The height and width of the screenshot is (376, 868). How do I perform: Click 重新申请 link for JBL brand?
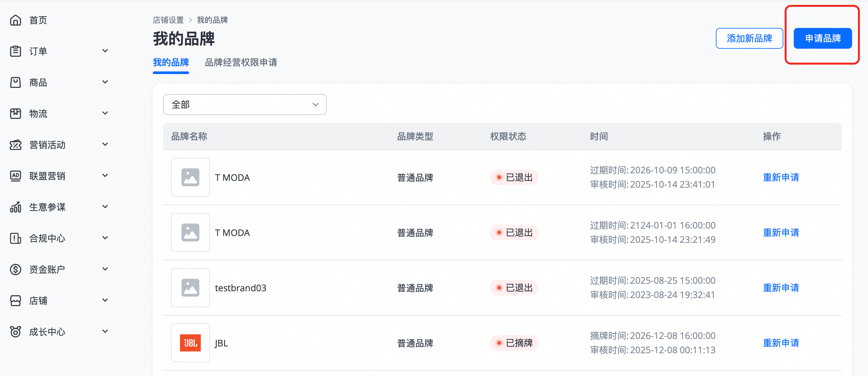pyautogui.click(x=781, y=343)
